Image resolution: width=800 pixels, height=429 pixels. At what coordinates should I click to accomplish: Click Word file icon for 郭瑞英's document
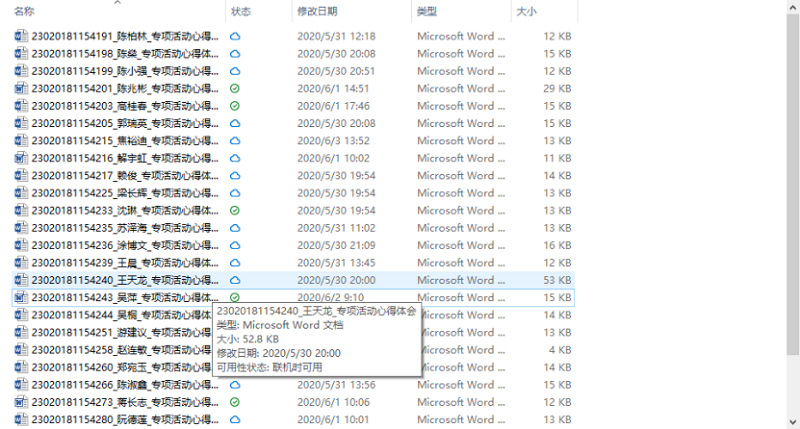coord(21,124)
